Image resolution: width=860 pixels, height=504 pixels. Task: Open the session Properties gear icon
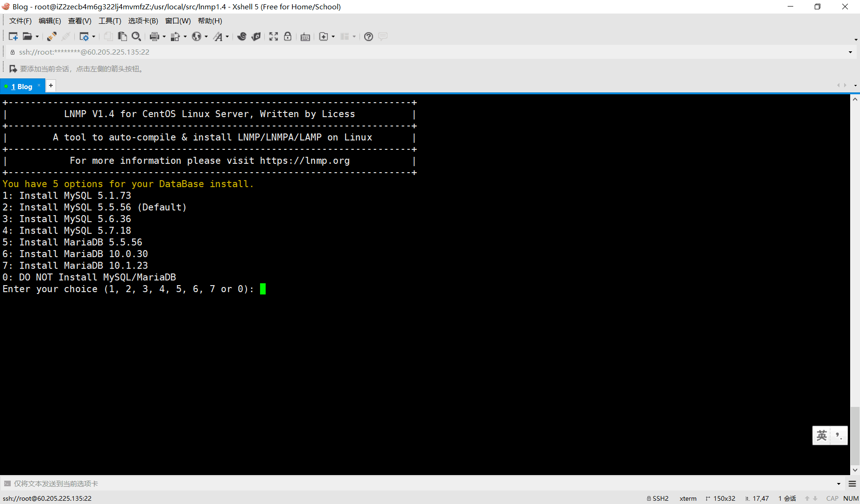pos(84,36)
